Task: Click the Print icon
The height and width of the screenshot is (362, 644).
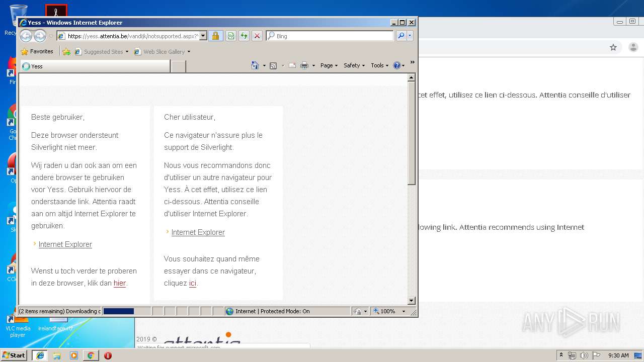Action: point(304,65)
